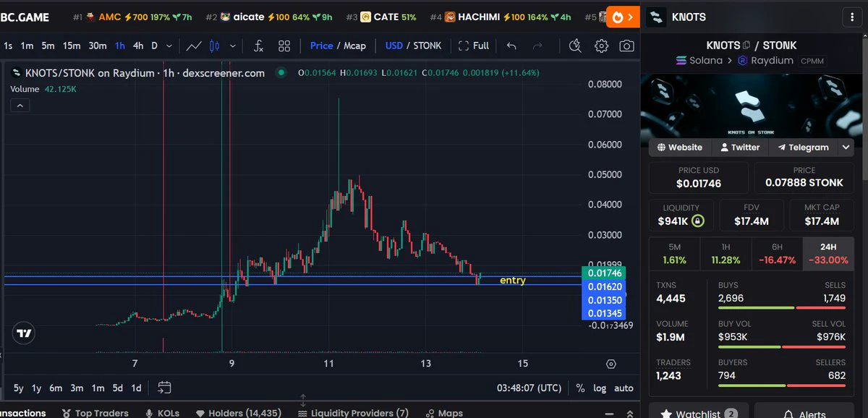Switch denomination to USD

393,46
